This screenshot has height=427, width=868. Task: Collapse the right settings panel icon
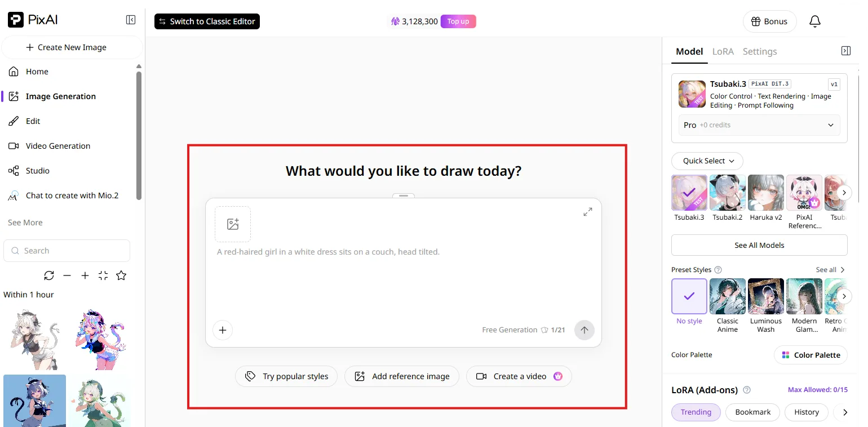tap(845, 51)
